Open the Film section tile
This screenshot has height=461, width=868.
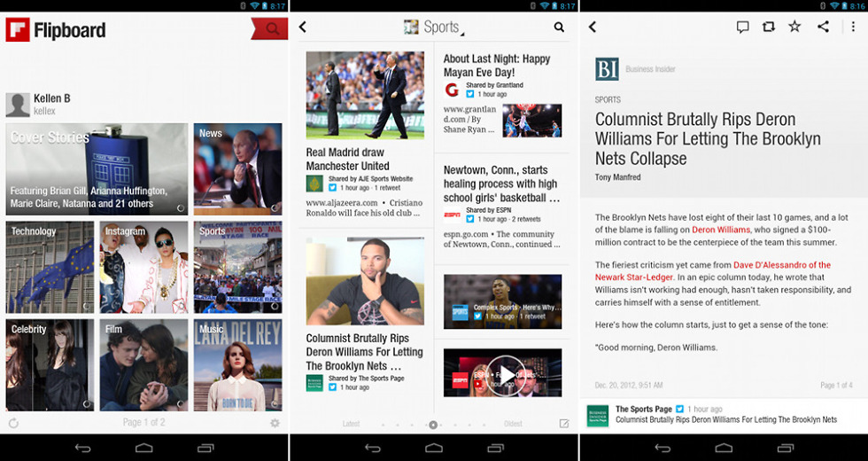click(x=143, y=364)
